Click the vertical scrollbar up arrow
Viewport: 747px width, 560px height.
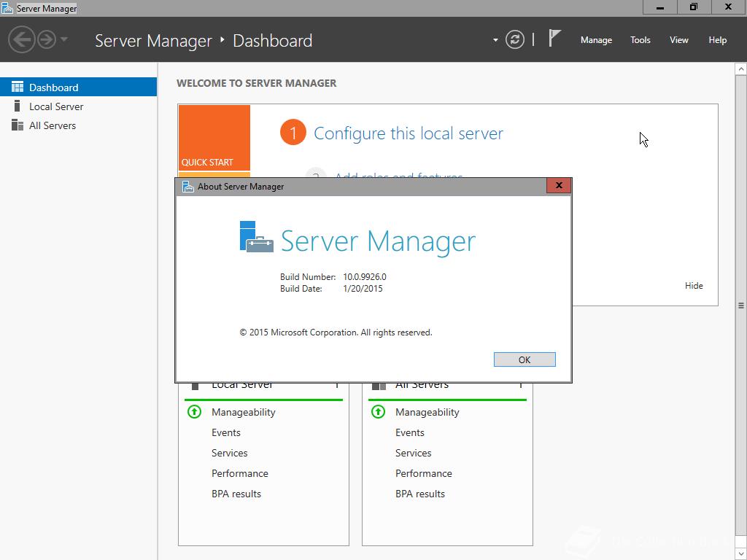[x=741, y=69]
